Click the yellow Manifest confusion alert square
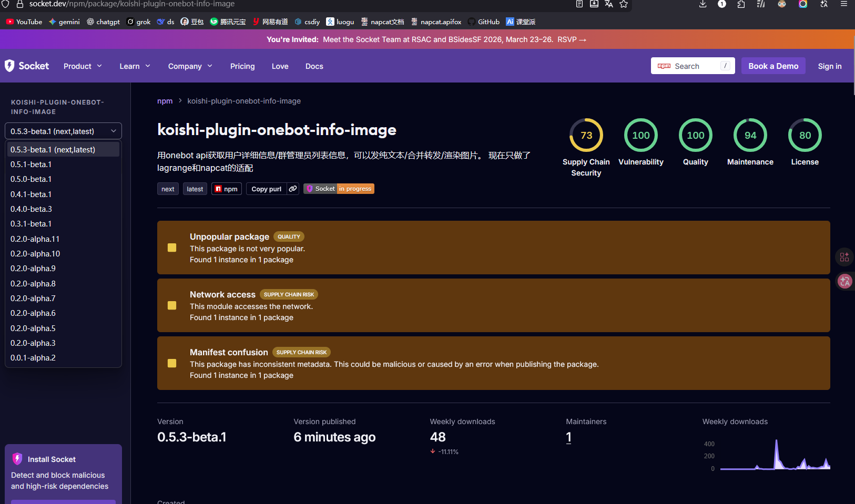The width and height of the screenshot is (855, 504). coord(172,363)
